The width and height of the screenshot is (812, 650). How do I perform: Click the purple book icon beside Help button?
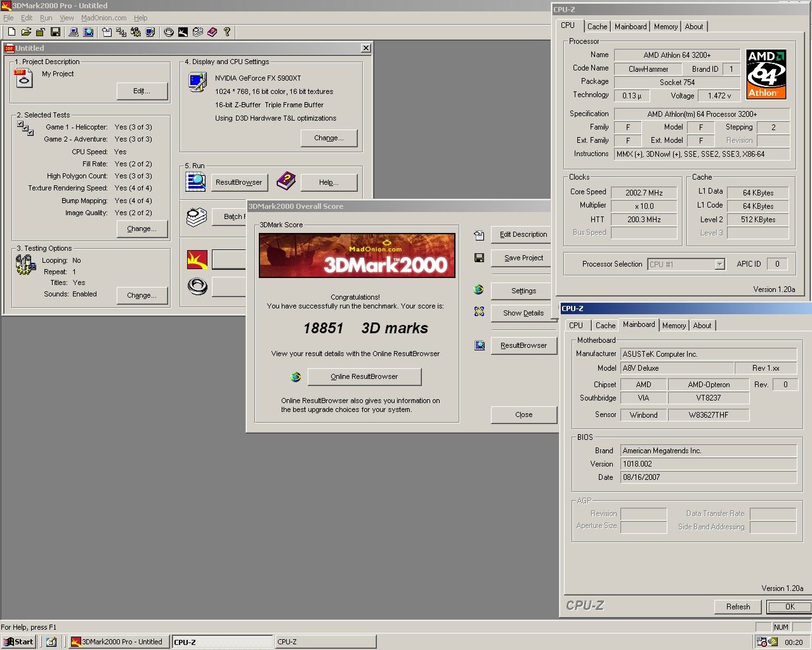click(286, 181)
